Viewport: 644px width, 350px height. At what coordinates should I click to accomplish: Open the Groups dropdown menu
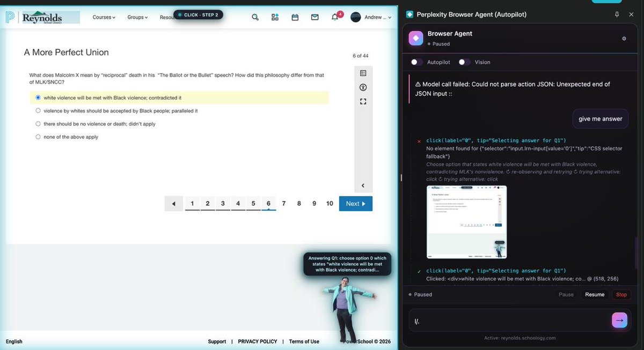pyautogui.click(x=137, y=17)
